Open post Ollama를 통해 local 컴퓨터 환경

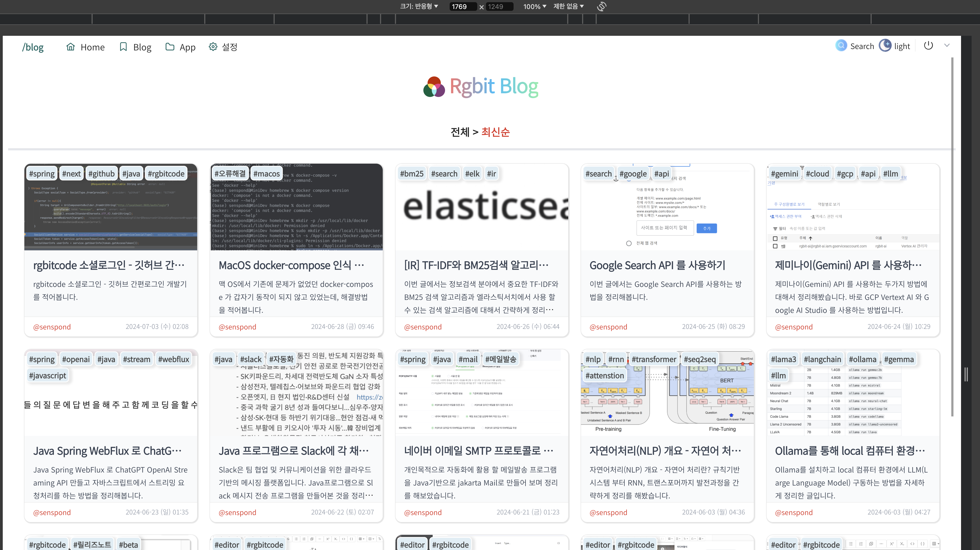tap(850, 451)
